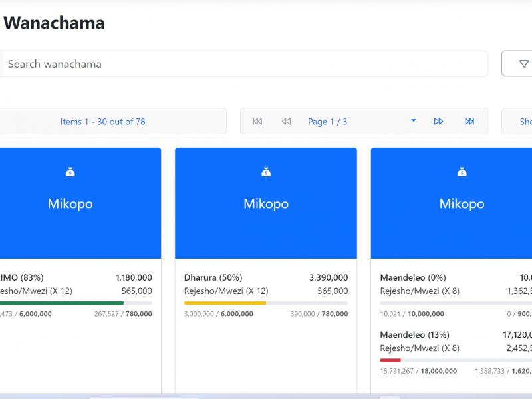
Task: Click the filter funnel icon
Action: coord(524,64)
